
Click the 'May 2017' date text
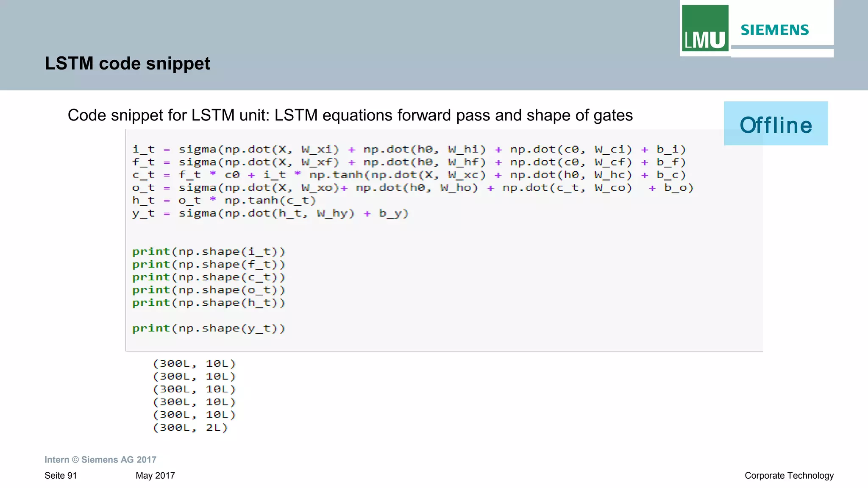pyautogui.click(x=155, y=476)
